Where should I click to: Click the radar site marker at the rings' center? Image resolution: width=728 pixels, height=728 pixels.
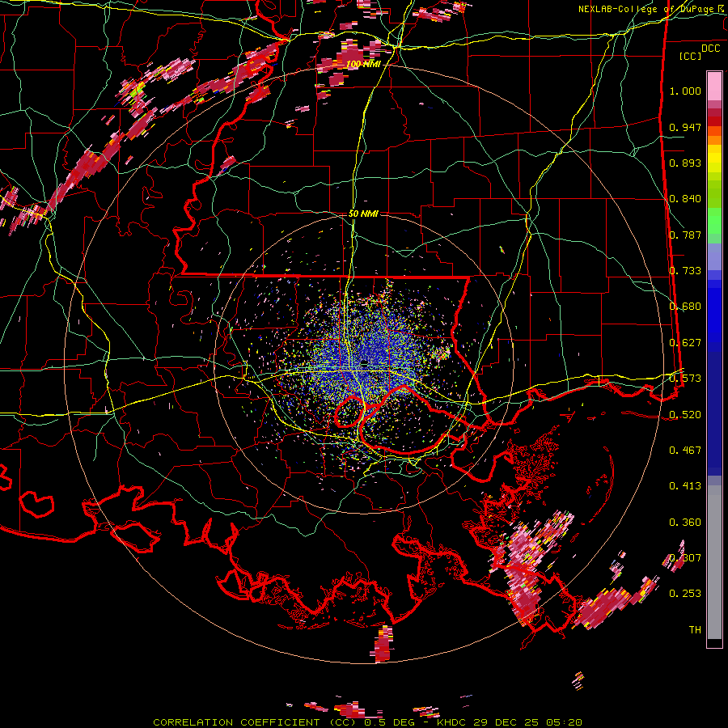365,362
